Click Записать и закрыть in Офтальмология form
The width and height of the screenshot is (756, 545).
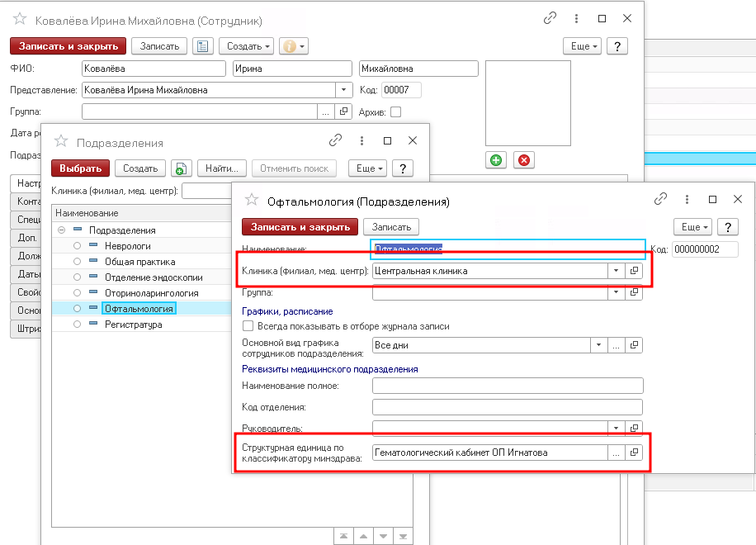tap(300, 227)
